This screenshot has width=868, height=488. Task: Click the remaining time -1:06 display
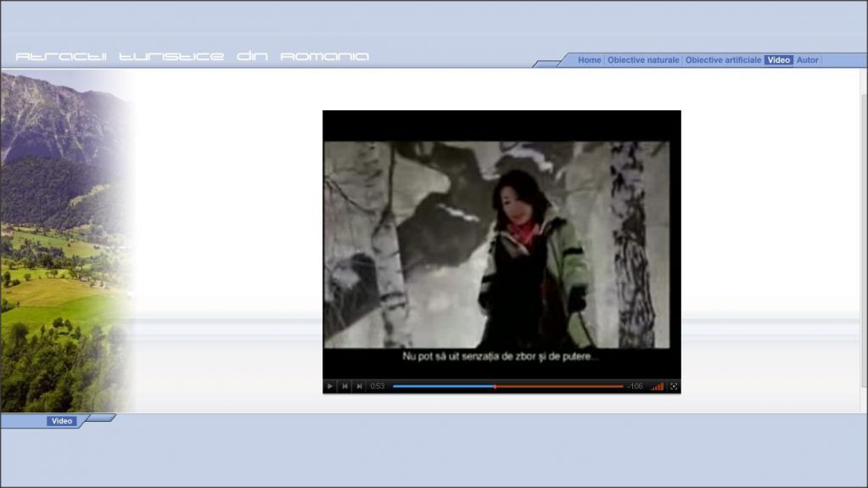(x=635, y=386)
